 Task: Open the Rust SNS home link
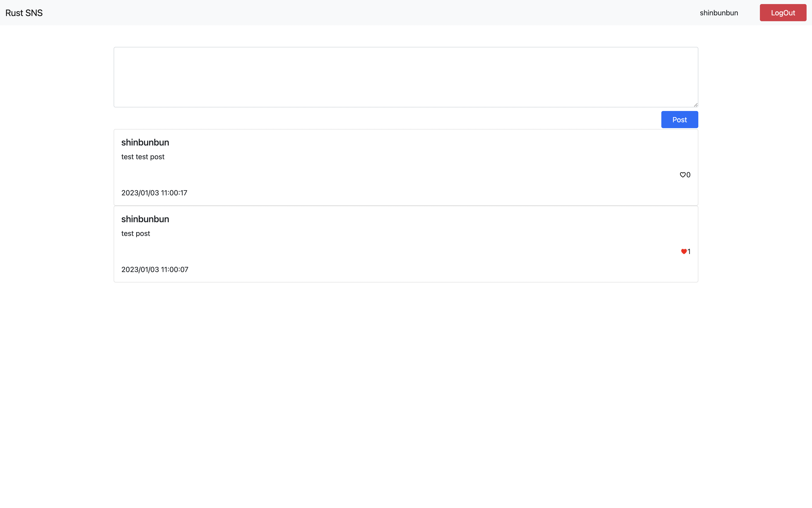(24, 13)
